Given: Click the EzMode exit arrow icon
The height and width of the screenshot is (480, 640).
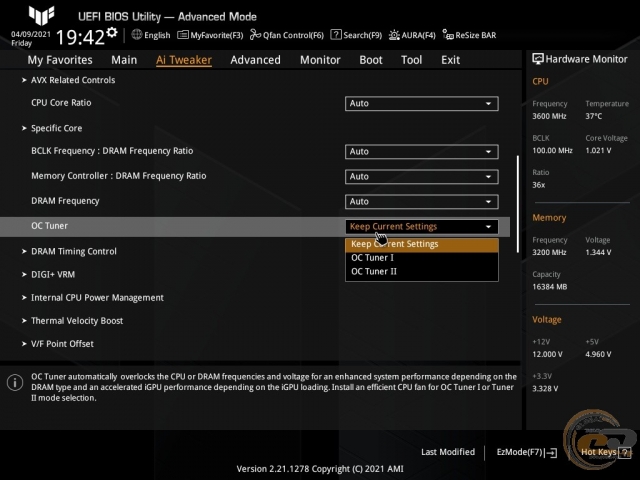Looking at the screenshot, I should coord(551,452).
